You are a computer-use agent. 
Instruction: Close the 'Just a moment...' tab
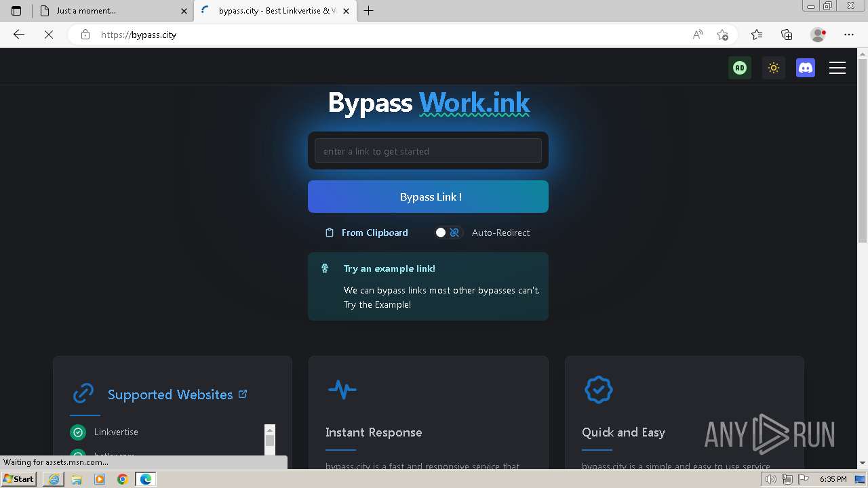click(x=184, y=11)
